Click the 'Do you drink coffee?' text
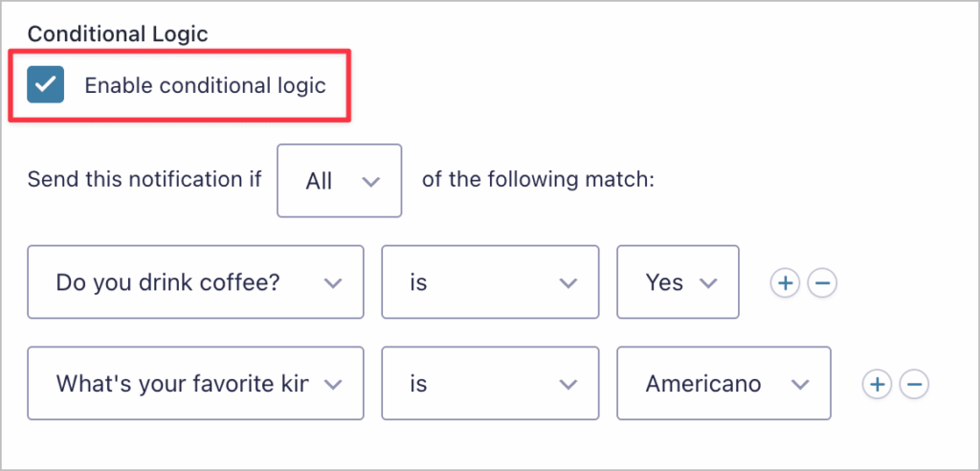 pyautogui.click(x=167, y=282)
